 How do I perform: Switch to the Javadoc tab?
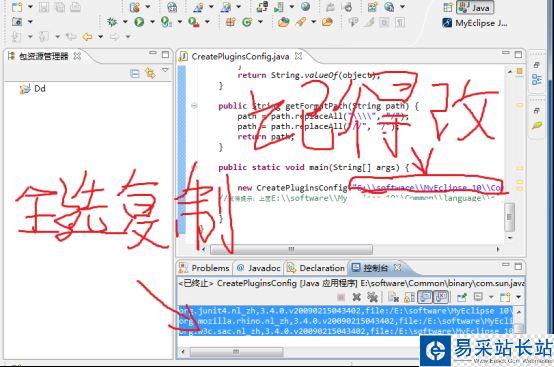pos(259,268)
